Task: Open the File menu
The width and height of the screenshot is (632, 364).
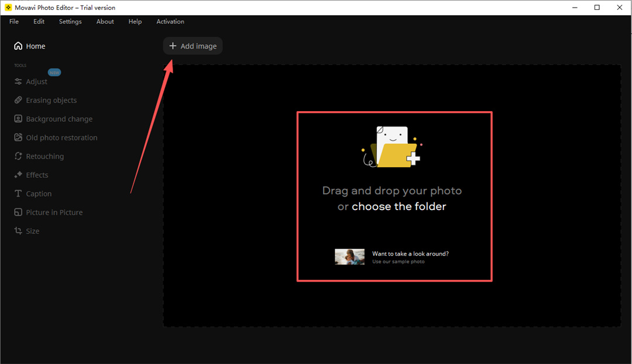Action: (x=14, y=22)
